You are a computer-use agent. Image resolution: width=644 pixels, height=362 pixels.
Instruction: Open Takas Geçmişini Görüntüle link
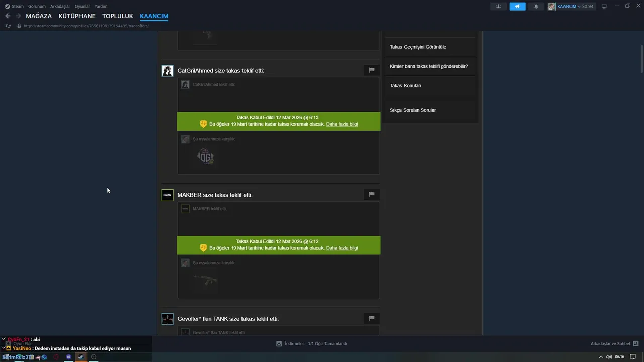coord(418,47)
